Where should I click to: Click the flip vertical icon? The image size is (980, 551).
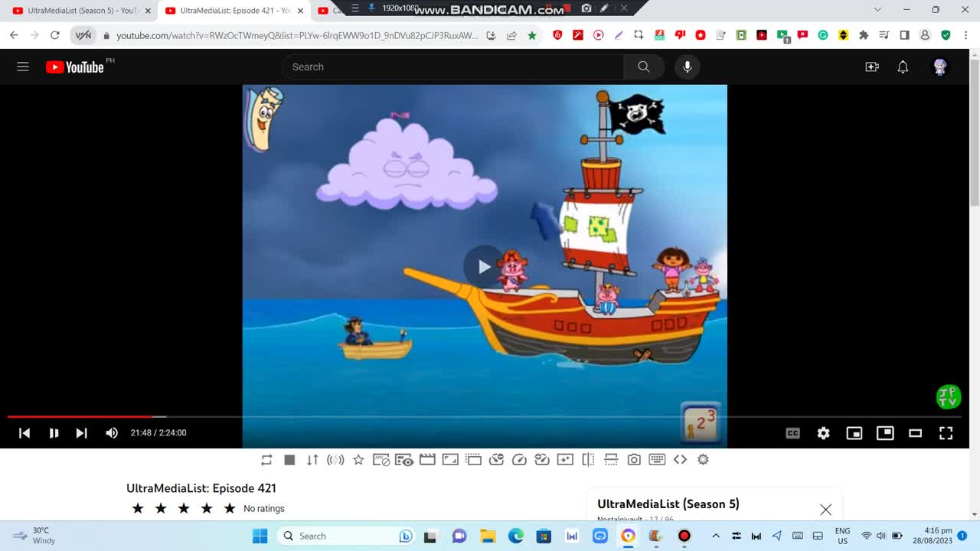[x=611, y=460]
